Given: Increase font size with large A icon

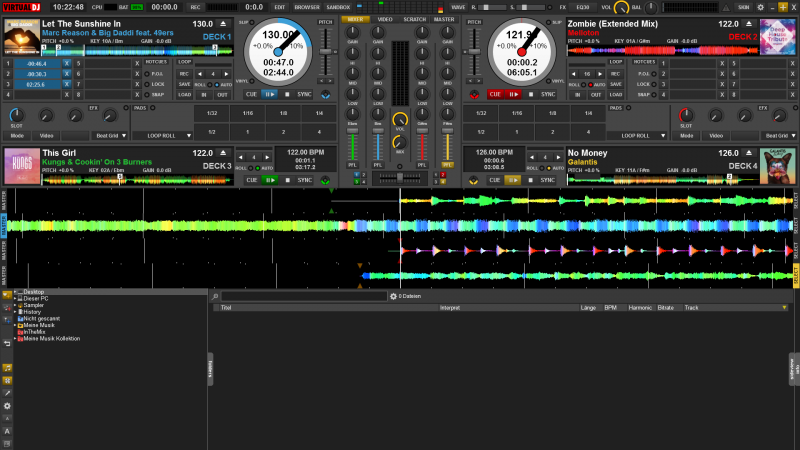Looking at the screenshot, I should pyautogui.click(x=7, y=431).
